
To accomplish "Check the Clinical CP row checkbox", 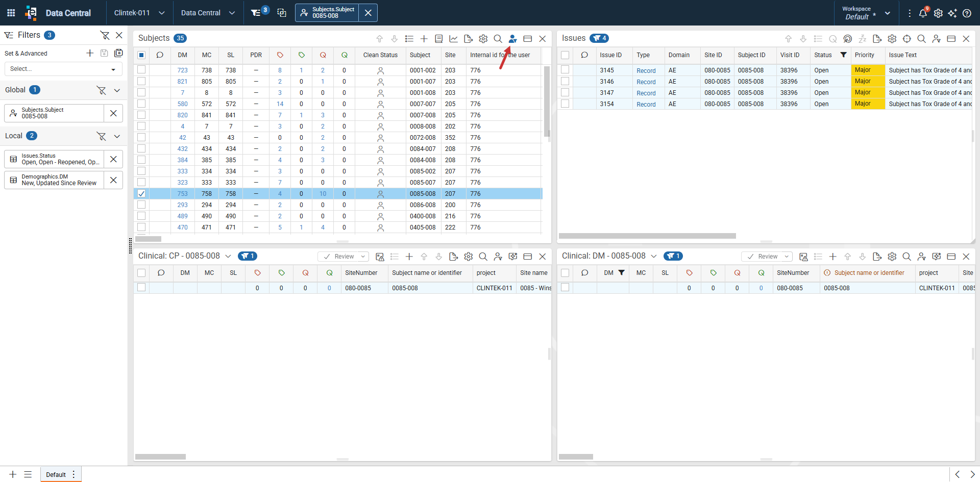I will tap(141, 288).
